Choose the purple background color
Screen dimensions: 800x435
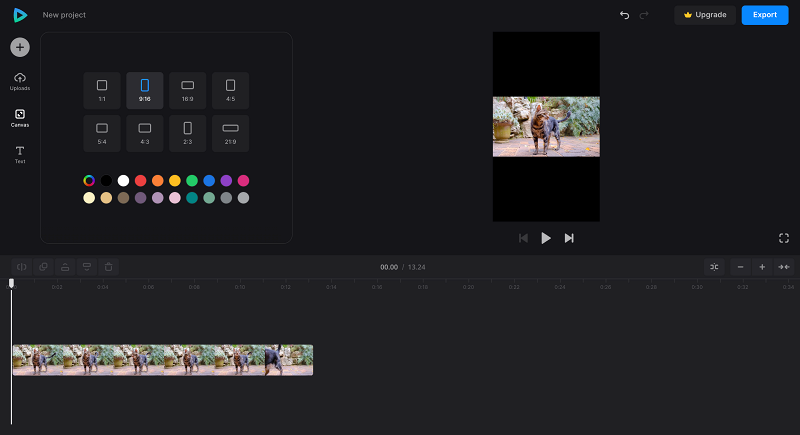click(x=226, y=181)
